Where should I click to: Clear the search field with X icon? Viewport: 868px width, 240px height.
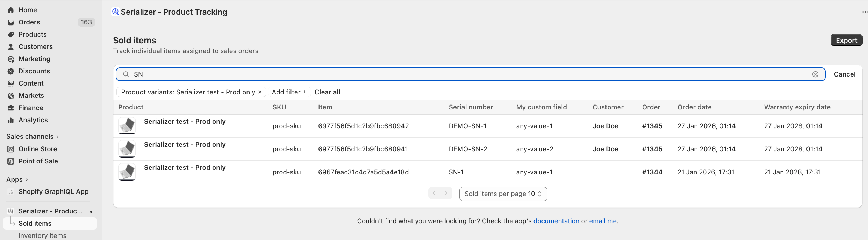[815, 74]
